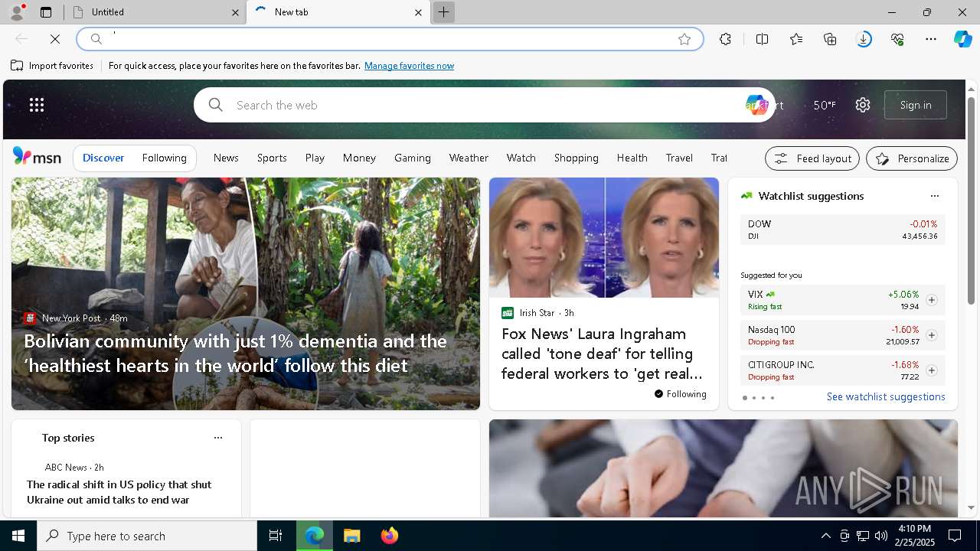Open the Downloads icon
Viewport: 980px width, 551px height.
[x=864, y=39]
